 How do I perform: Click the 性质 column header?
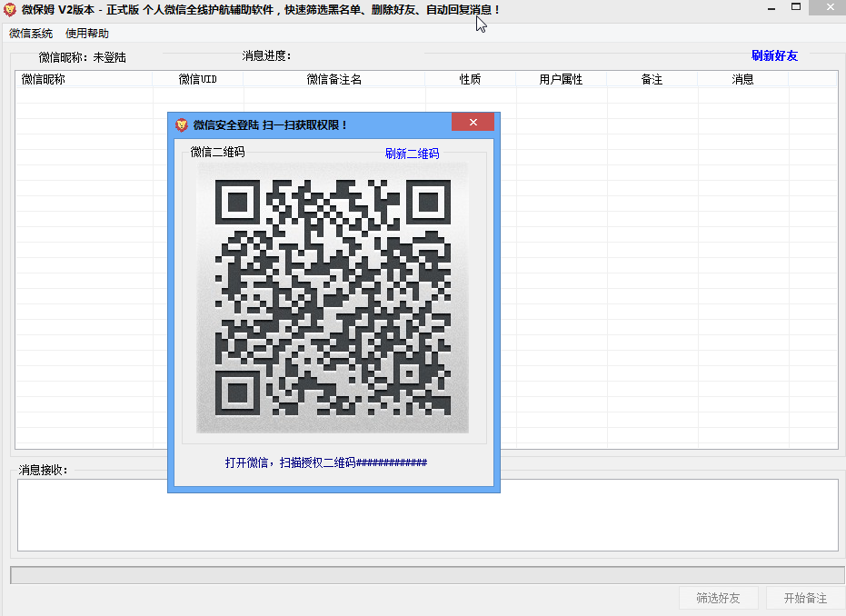(470, 79)
